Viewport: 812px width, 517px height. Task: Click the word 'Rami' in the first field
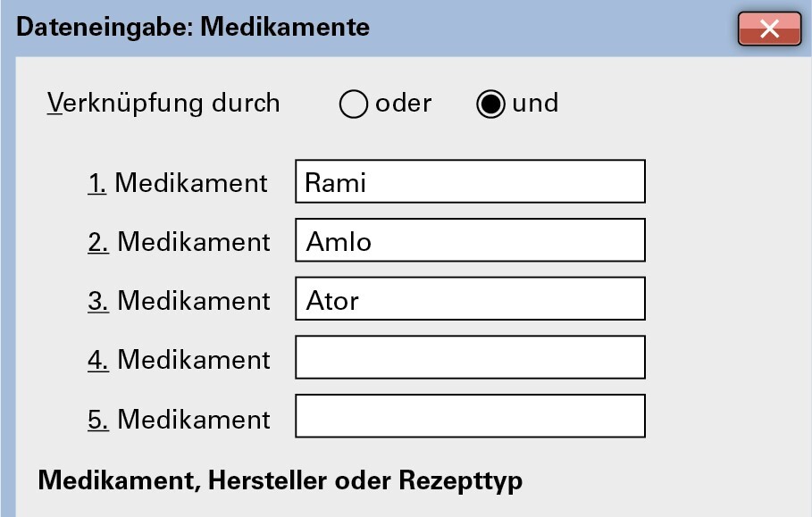click(x=335, y=183)
